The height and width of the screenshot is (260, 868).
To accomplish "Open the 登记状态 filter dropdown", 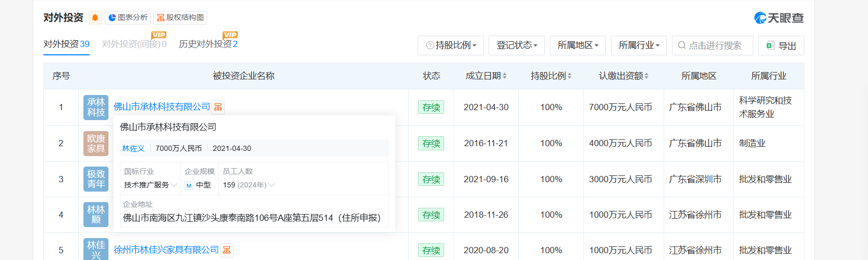I will click(517, 45).
